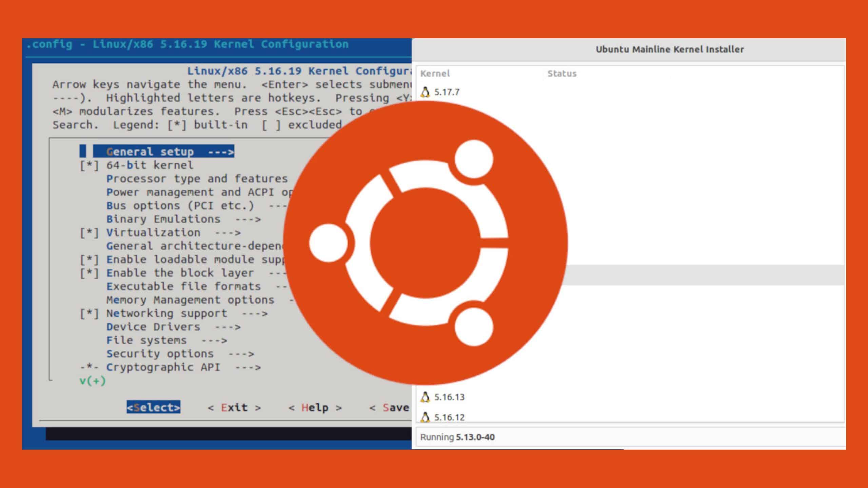Open Executable file formats entry
The image size is (868, 488).
point(197,287)
